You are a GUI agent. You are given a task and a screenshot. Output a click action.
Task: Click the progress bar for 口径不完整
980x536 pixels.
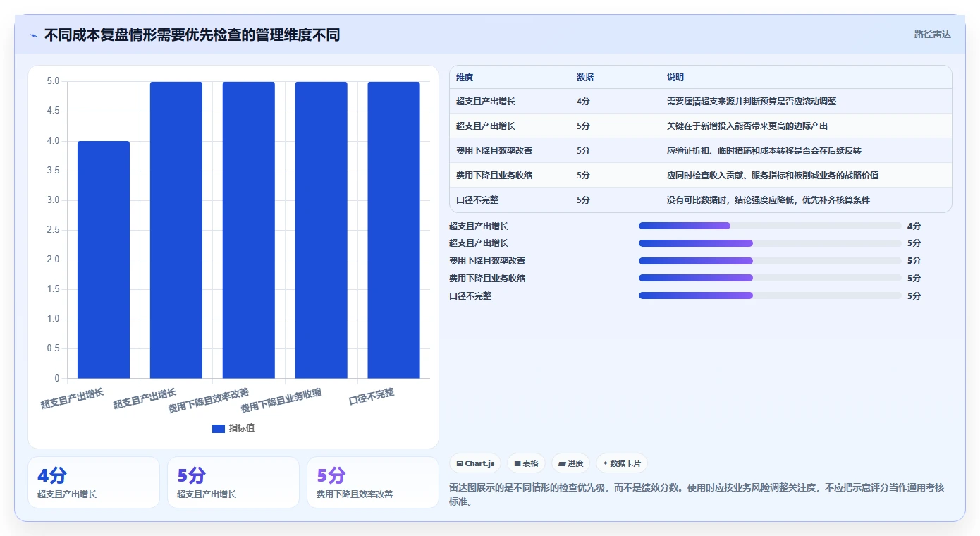click(x=770, y=296)
